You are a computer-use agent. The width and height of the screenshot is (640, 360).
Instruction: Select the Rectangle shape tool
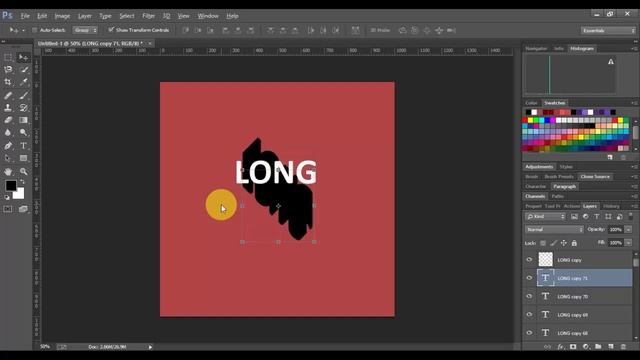[24, 158]
